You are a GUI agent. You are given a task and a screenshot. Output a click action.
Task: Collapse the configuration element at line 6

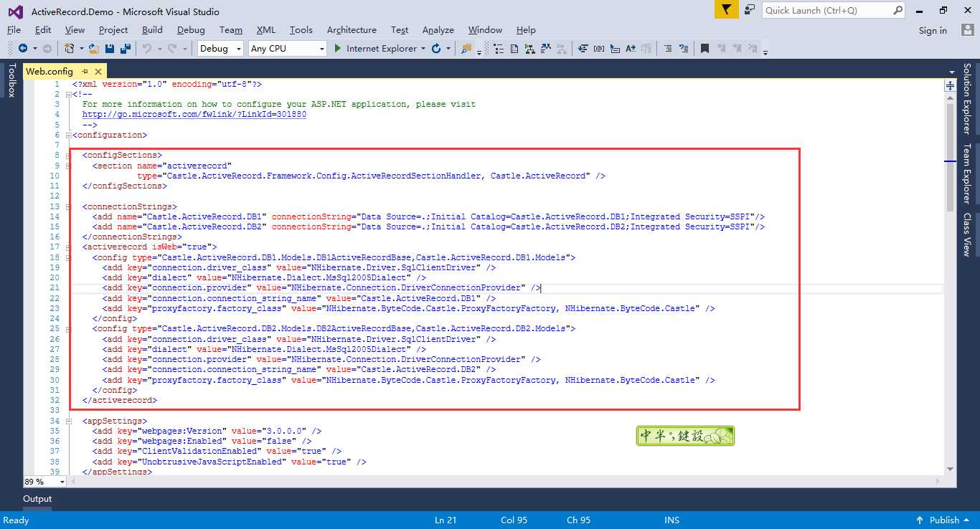coord(67,135)
